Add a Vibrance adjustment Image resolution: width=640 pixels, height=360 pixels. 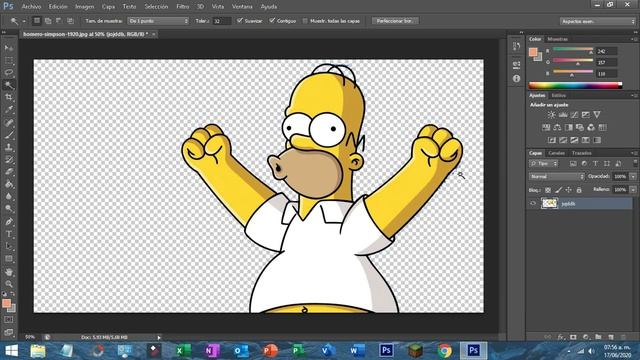(597, 115)
